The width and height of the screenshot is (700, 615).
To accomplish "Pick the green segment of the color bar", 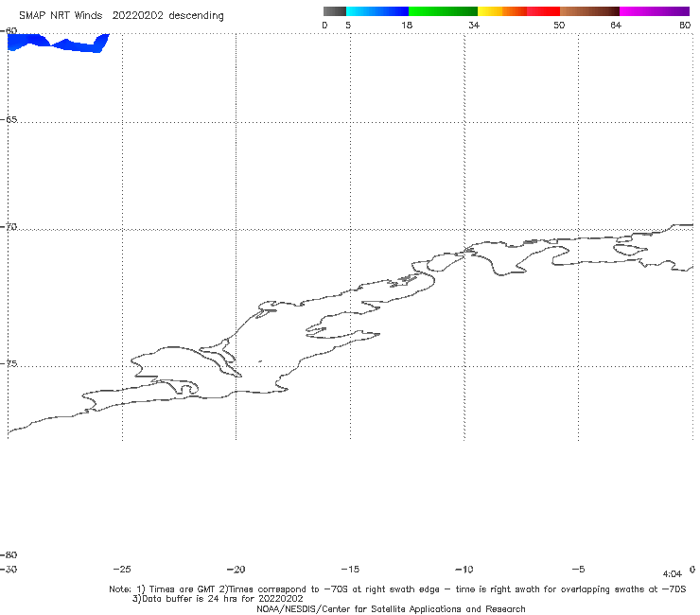I will (x=443, y=11).
